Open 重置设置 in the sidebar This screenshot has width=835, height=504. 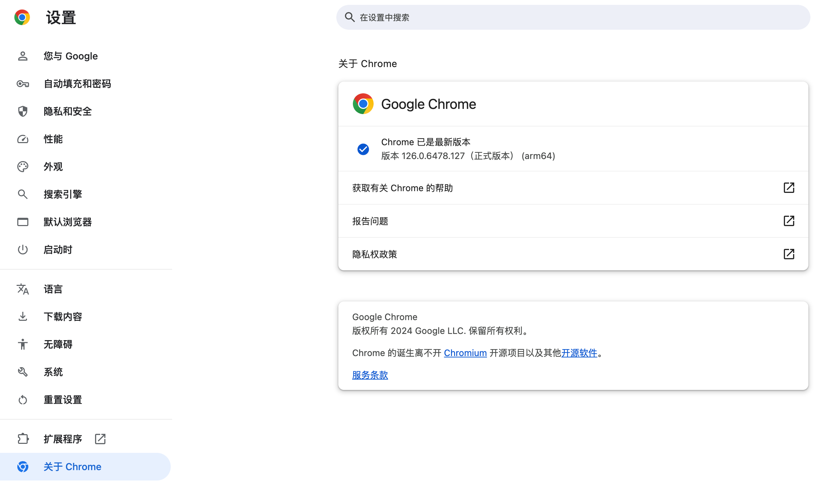coord(85,400)
